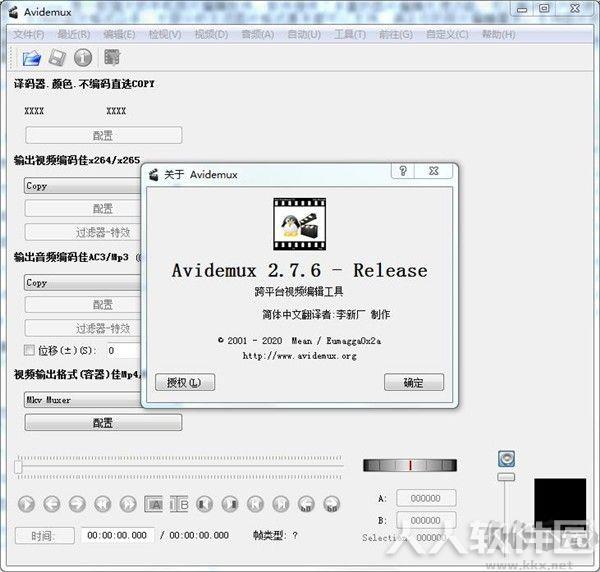Image resolution: width=600 pixels, height=572 pixels.
Task: Click 配置 under the Mkv Muxer dropdown
Action: pos(103,422)
